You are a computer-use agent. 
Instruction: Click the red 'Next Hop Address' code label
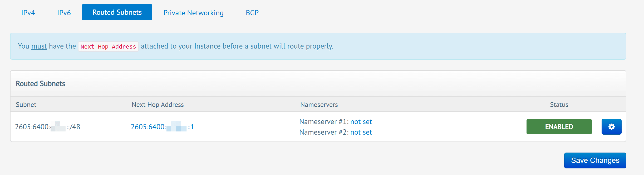[108, 46]
